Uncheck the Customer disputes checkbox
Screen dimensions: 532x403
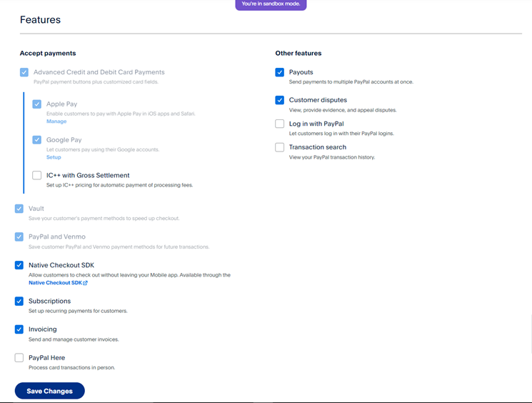tap(280, 100)
